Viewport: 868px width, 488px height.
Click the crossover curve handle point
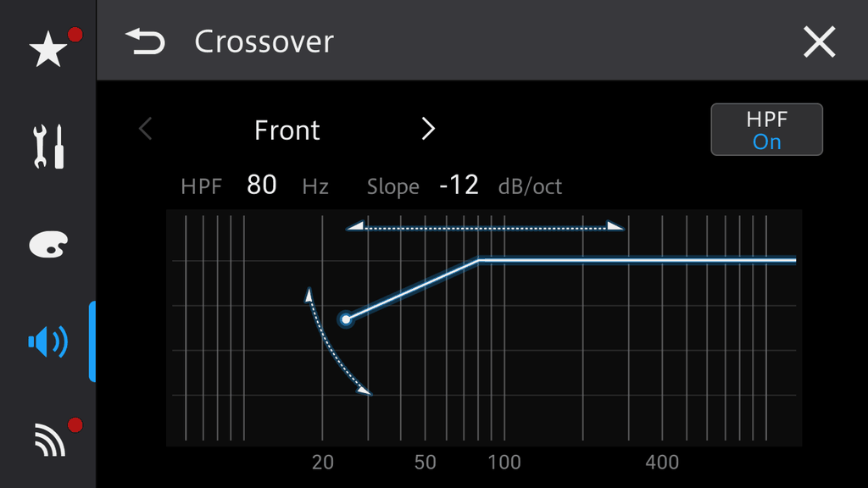pyautogui.click(x=345, y=319)
